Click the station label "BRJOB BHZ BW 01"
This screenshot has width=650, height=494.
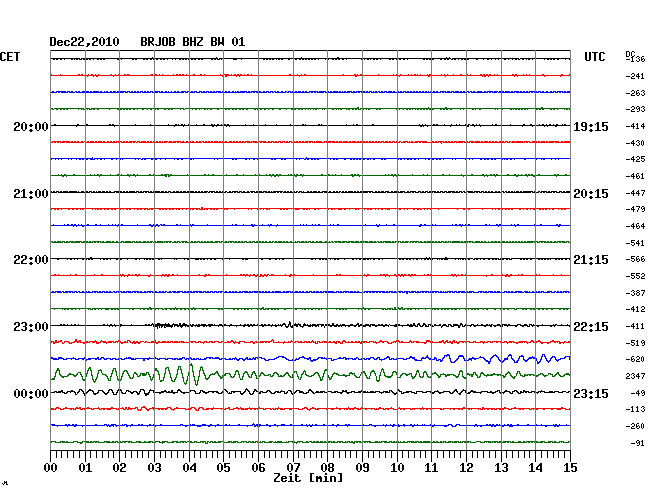[x=192, y=42]
